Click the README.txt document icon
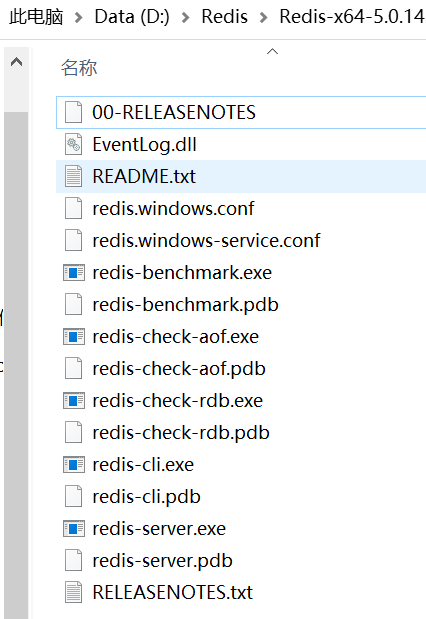This screenshot has width=426, height=619. coord(74,176)
